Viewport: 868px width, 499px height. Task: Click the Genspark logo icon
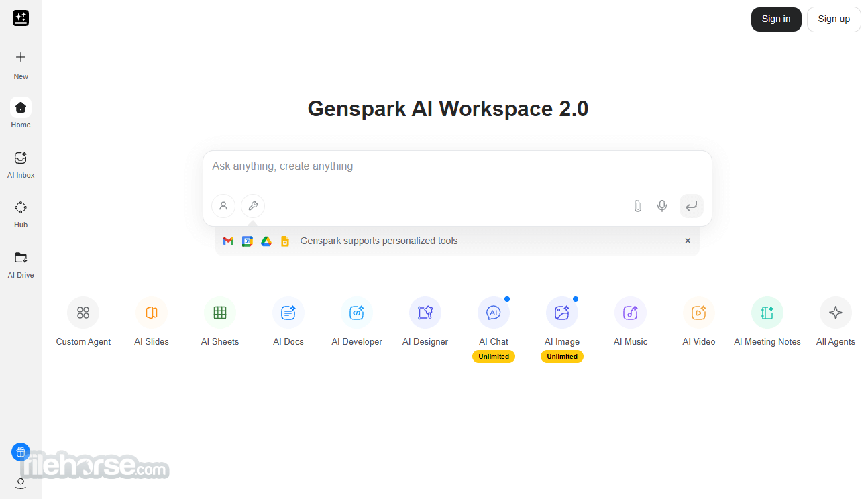tap(21, 19)
